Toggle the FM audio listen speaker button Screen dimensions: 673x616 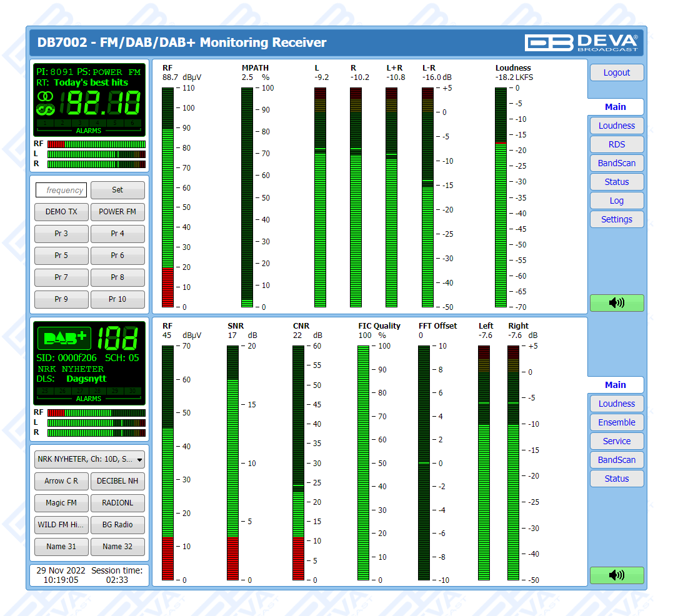pos(616,303)
